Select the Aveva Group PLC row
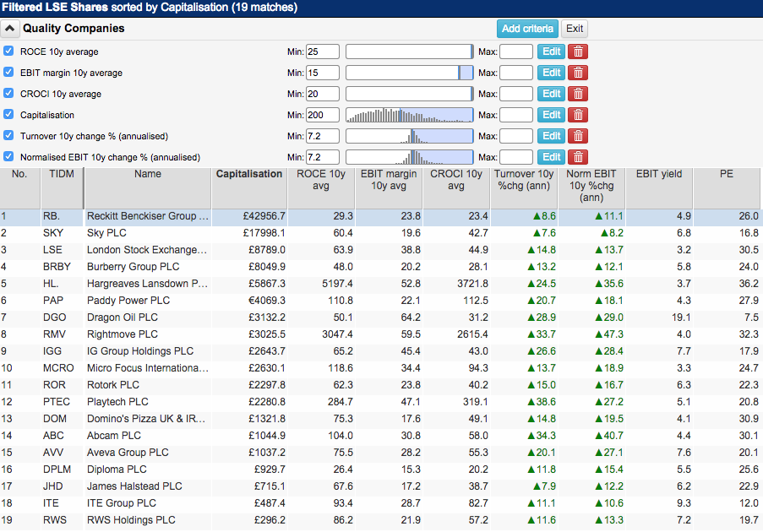763x532 pixels. (380, 453)
